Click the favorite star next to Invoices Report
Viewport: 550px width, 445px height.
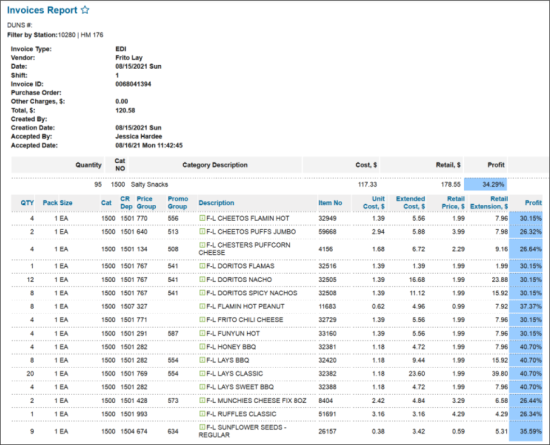coord(85,10)
